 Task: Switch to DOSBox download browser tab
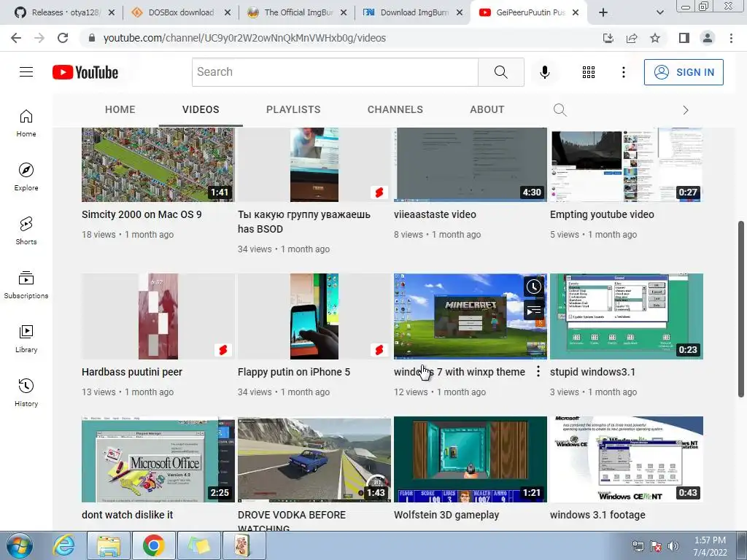(x=181, y=12)
